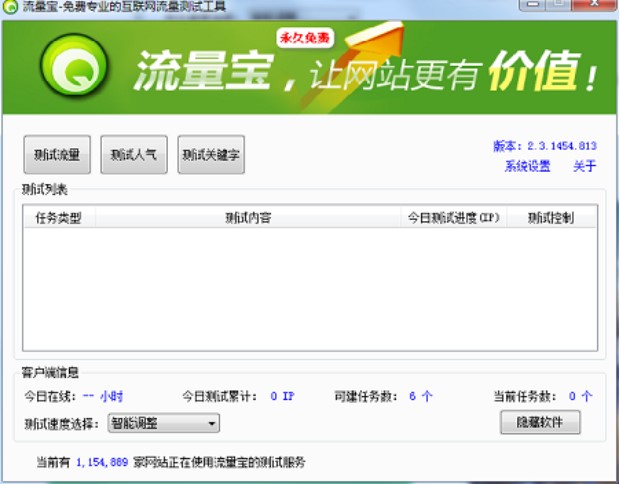Click the 测试流量 button

(x=57, y=155)
